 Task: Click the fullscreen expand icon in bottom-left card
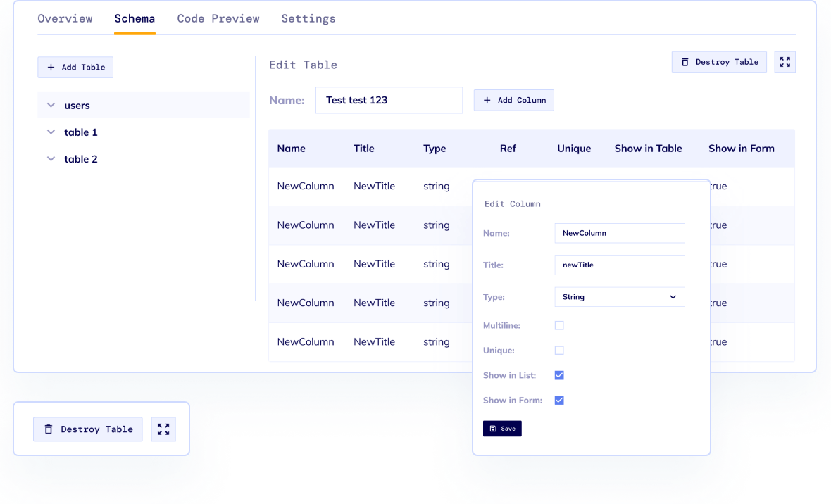click(163, 429)
